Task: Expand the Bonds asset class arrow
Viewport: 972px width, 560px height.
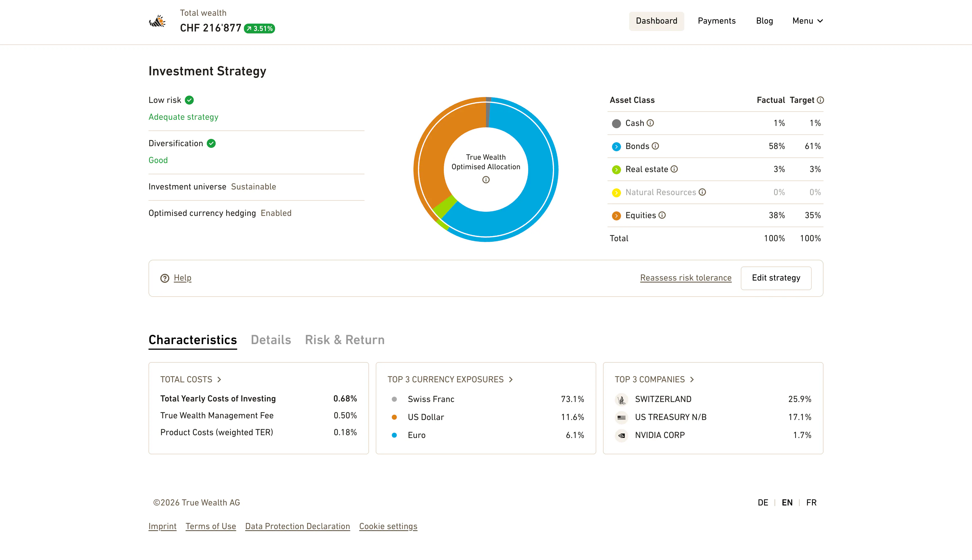Action: (616, 146)
